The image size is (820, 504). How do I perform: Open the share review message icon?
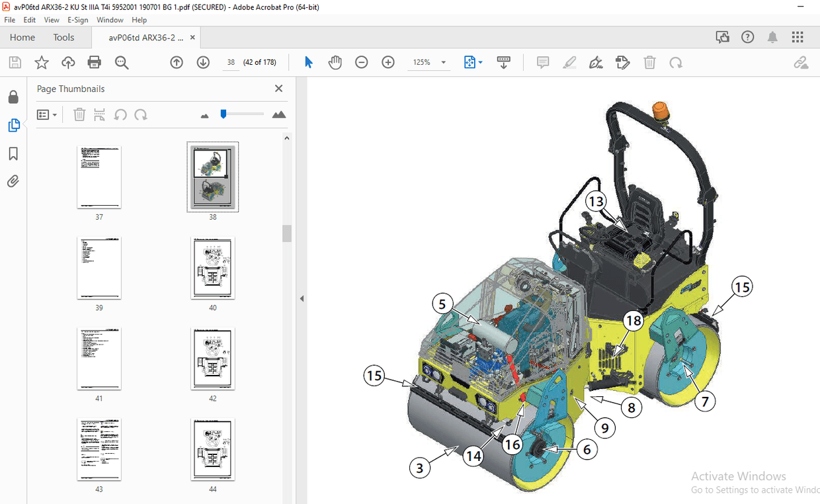click(x=722, y=38)
